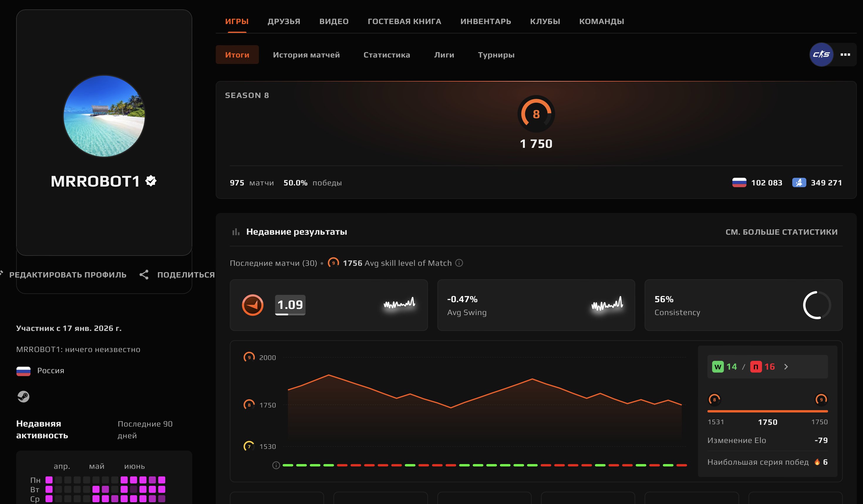
Task: Click the Avg Swing sparkline graph
Action: pos(607,304)
